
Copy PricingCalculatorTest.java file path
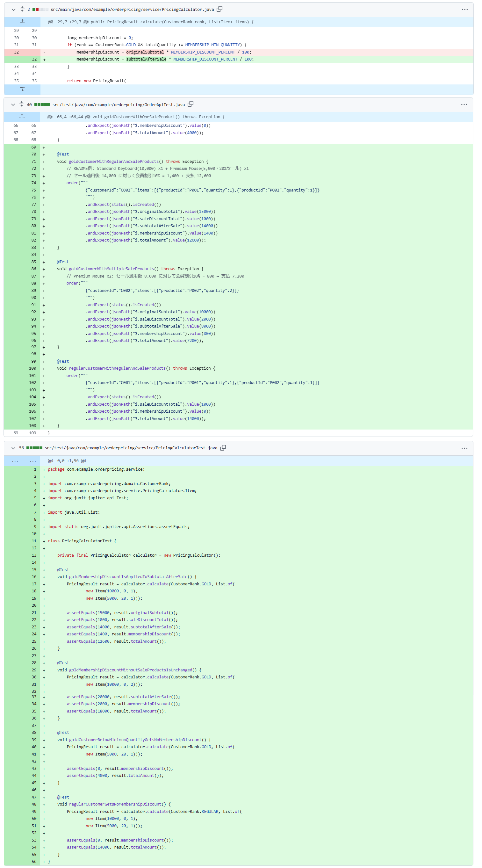tap(223, 447)
